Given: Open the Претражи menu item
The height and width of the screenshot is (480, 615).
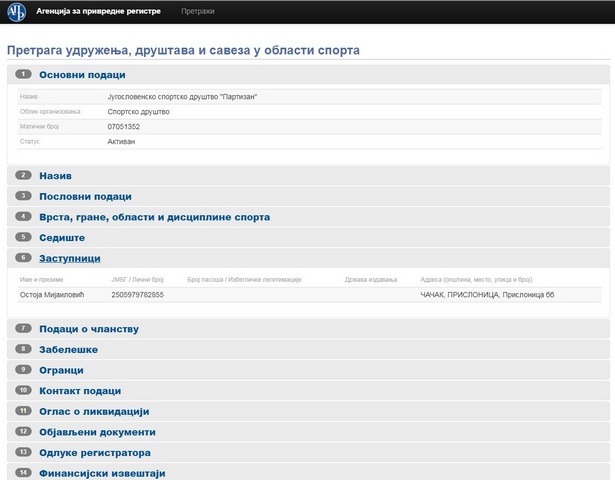Looking at the screenshot, I should pos(198,11).
